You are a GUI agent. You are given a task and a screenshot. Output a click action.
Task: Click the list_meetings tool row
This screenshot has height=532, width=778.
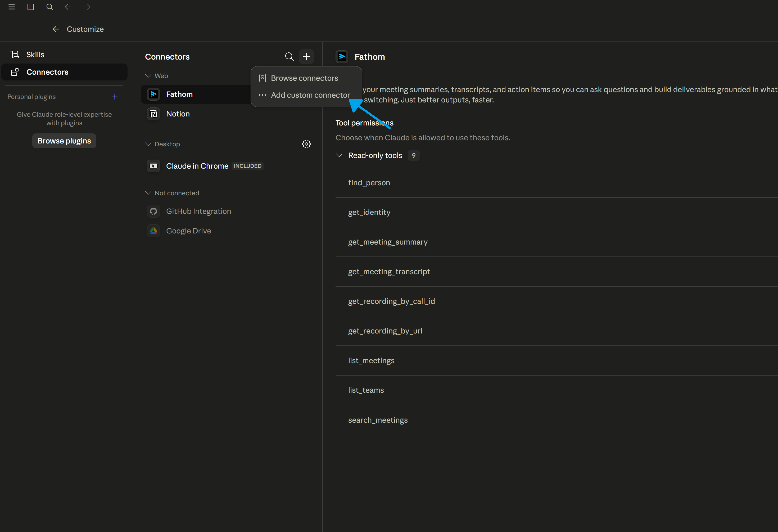(557, 360)
